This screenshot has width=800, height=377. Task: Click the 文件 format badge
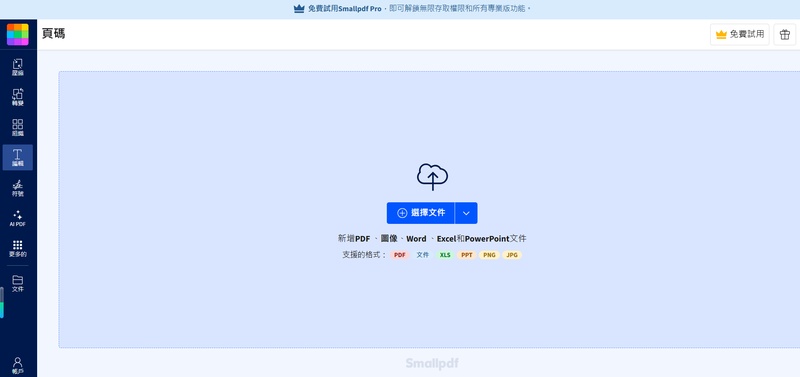tap(422, 255)
